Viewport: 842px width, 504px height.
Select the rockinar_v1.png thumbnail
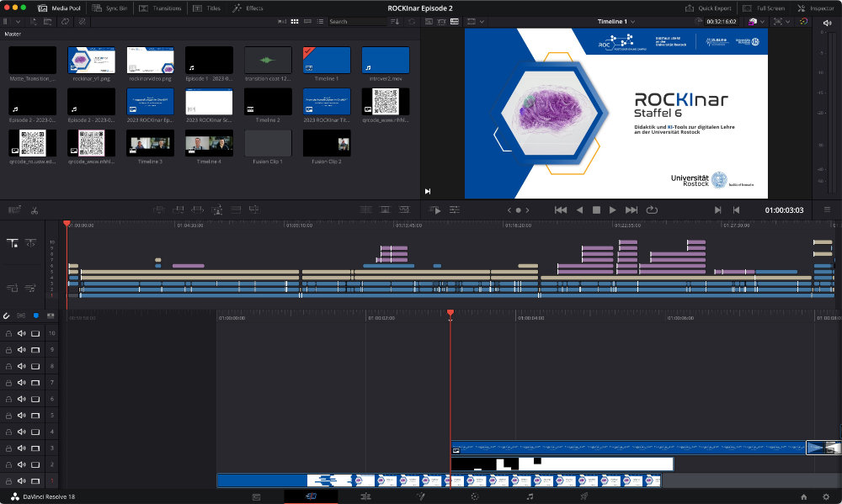[91, 60]
